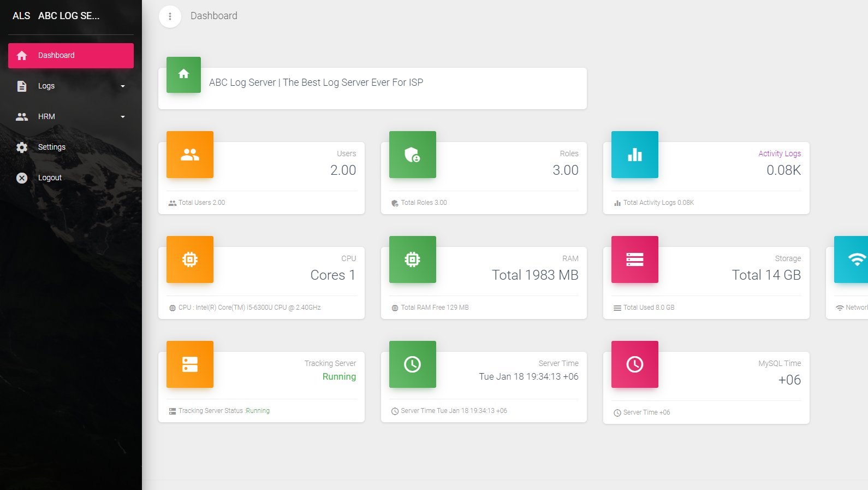Screen dimensions: 868x490
Task: Expand the HRM submenu arrow
Action: [123, 117]
